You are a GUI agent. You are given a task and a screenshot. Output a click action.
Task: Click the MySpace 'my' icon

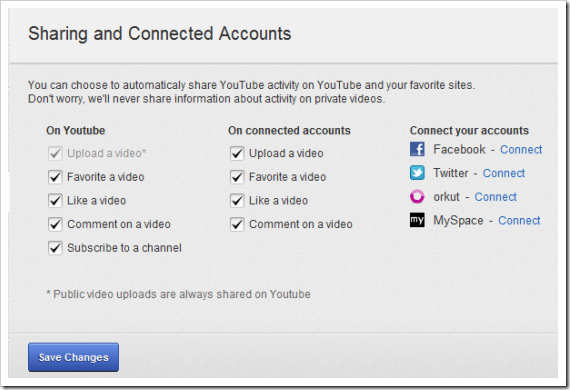point(417,220)
